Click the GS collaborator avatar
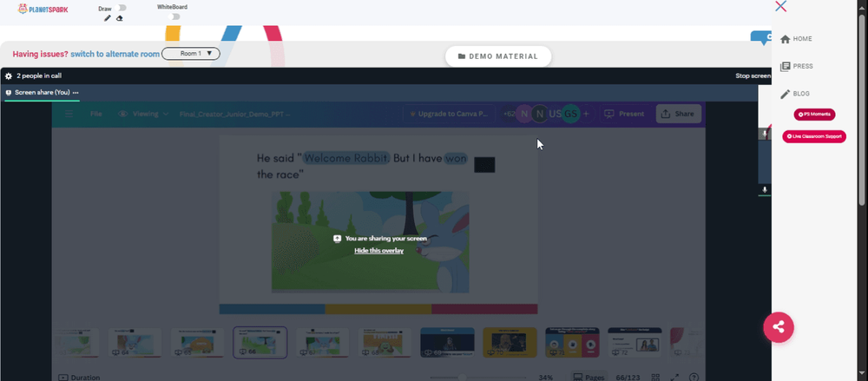This screenshot has width=868, height=381. click(x=571, y=114)
